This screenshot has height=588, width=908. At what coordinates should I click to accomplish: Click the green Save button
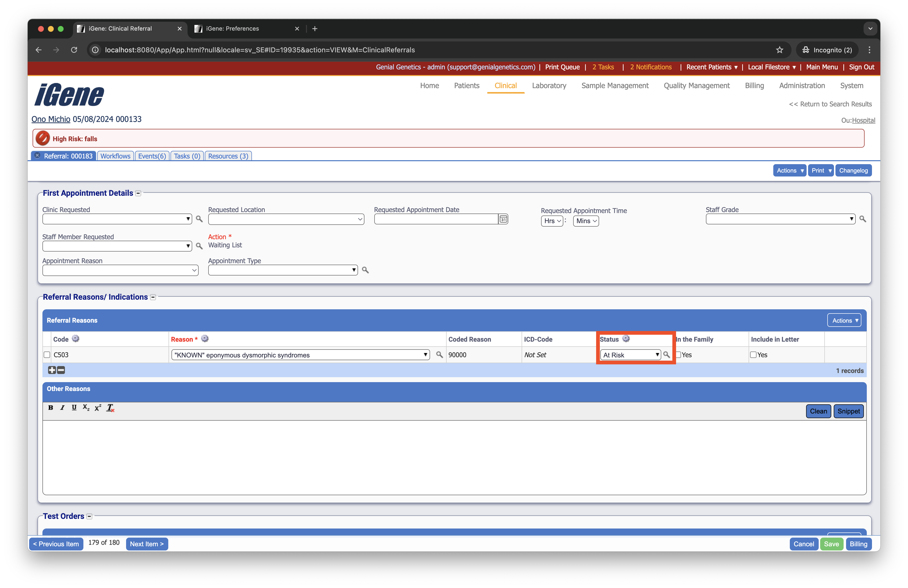(831, 544)
